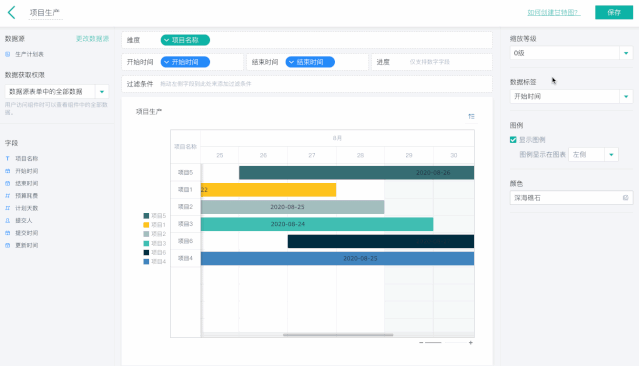Click the 项目4 legend color swatch

(146, 262)
